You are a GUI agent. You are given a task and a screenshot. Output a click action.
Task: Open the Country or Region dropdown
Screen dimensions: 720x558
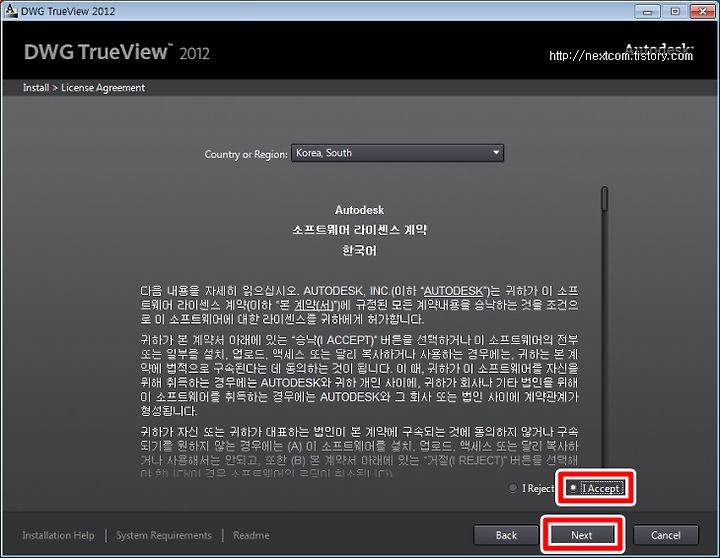[397, 153]
